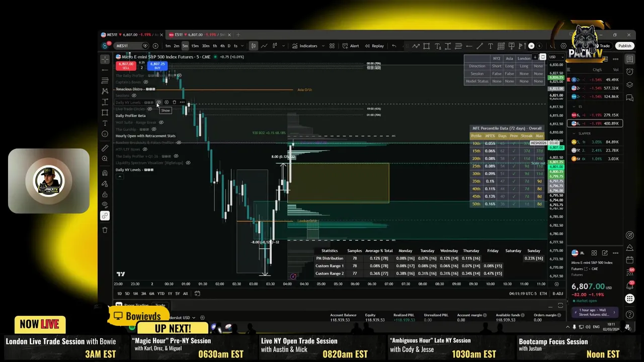The image size is (644, 362).
Task: Click the ETH session button
Action: [x=543, y=294]
